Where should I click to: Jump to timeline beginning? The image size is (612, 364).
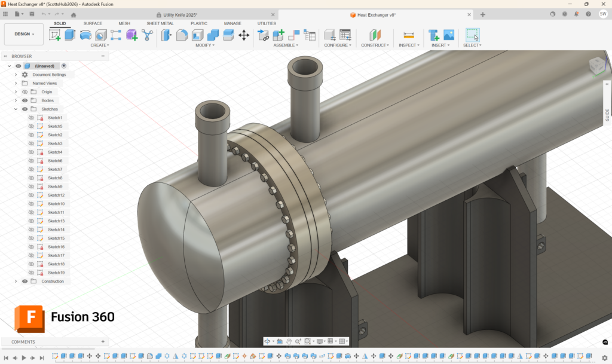[x=6, y=357]
